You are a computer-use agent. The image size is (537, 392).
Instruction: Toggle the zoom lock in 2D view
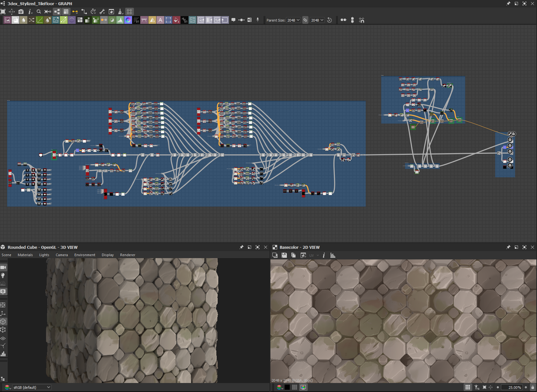[533, 388]
